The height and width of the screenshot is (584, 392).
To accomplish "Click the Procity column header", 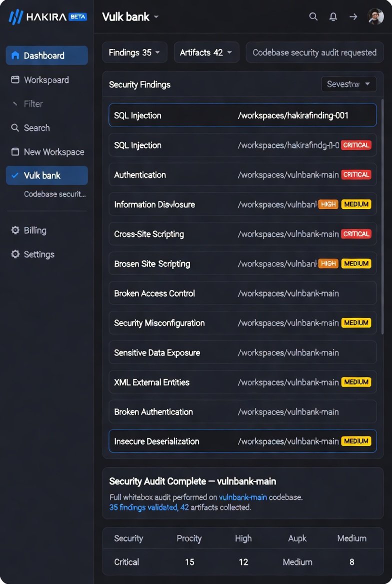I will pyautogui.click(x=189, y=538).
